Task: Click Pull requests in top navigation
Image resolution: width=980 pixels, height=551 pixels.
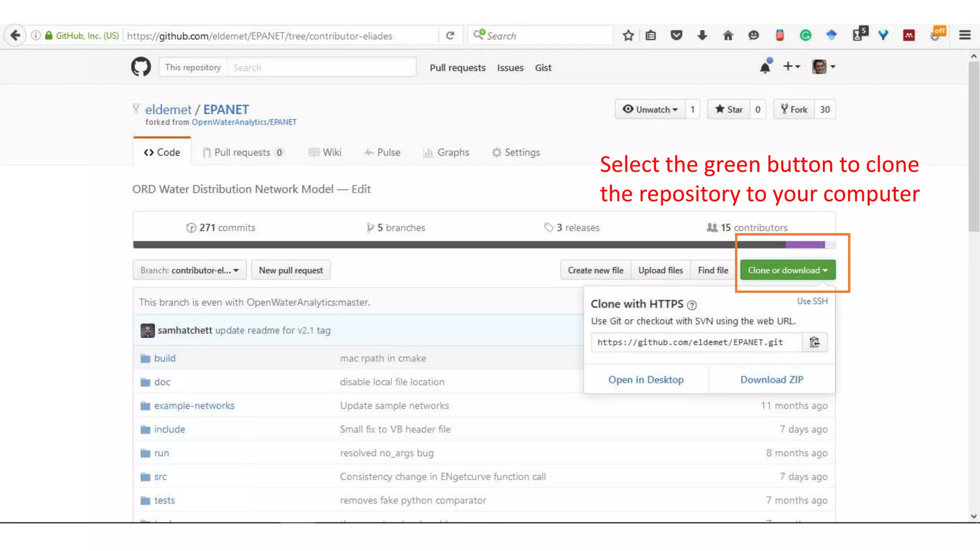Action: tap(457, 68)
